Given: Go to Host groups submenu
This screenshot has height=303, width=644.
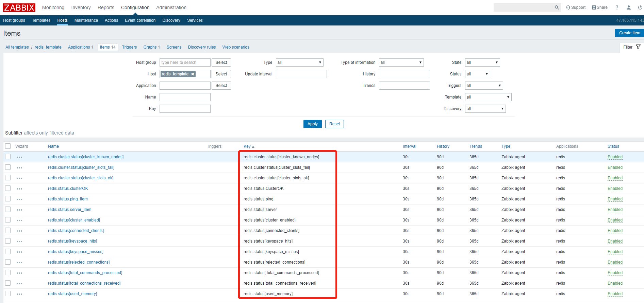Looking at the screenshot, I should (x=14, y=20).
